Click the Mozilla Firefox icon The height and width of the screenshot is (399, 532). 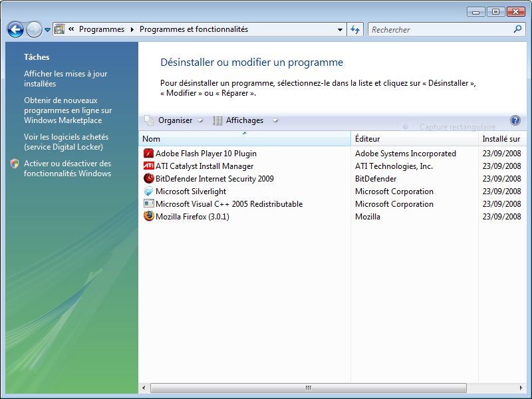pos(148,216)
